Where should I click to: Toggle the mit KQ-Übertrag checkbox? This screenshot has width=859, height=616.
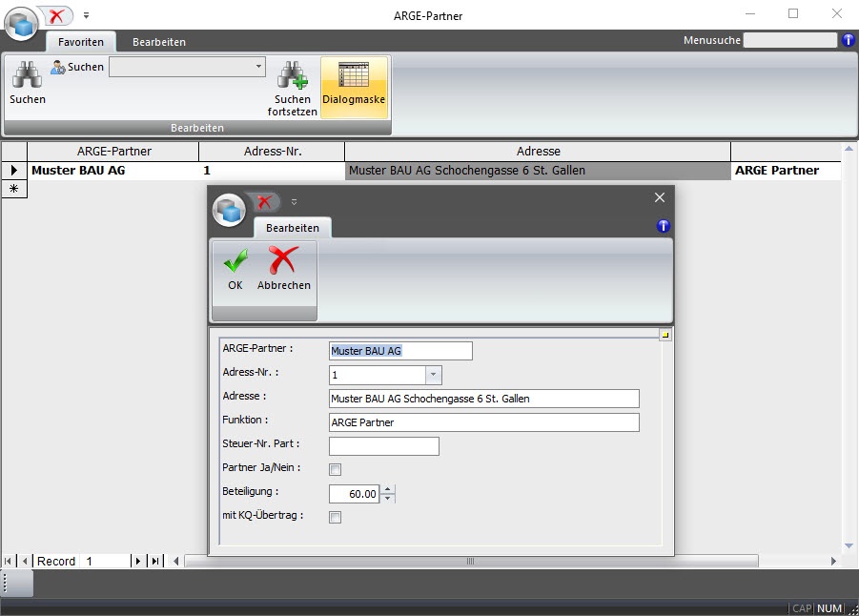click(335, 517)
